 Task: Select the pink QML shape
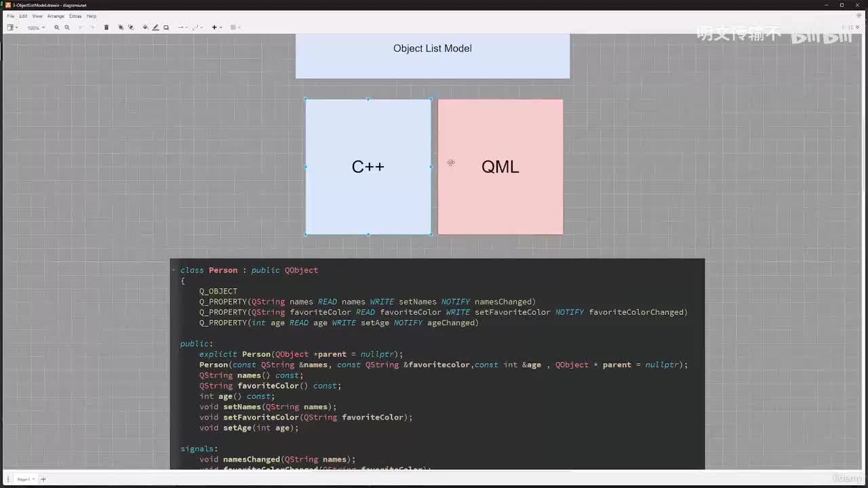tap(500, 167)
